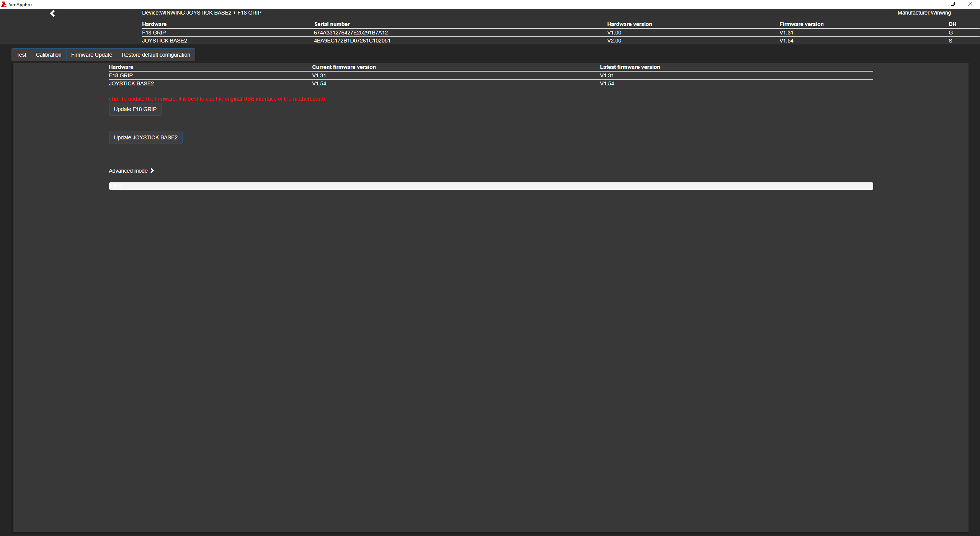This screenshot has width=980, height=536.
Task: Close the SimAppPro window
Action: click(970, 4)
